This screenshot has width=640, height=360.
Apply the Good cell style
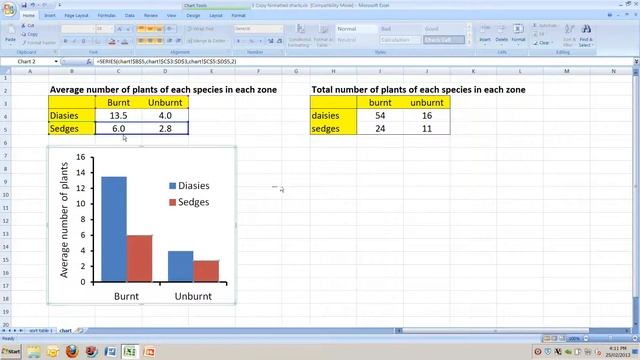444,29
